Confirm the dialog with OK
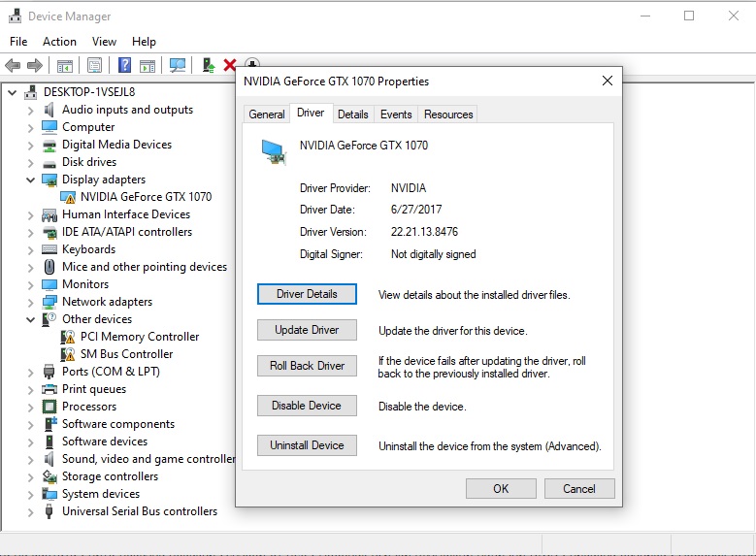Screen dimensions: 756x556 point(501,488)
